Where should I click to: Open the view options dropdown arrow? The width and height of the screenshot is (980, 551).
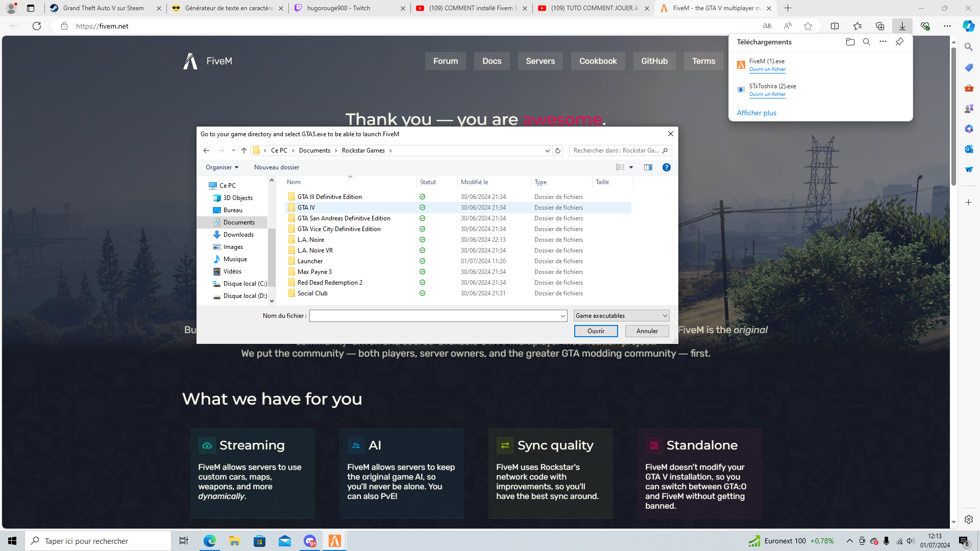(x=631, y=167)
